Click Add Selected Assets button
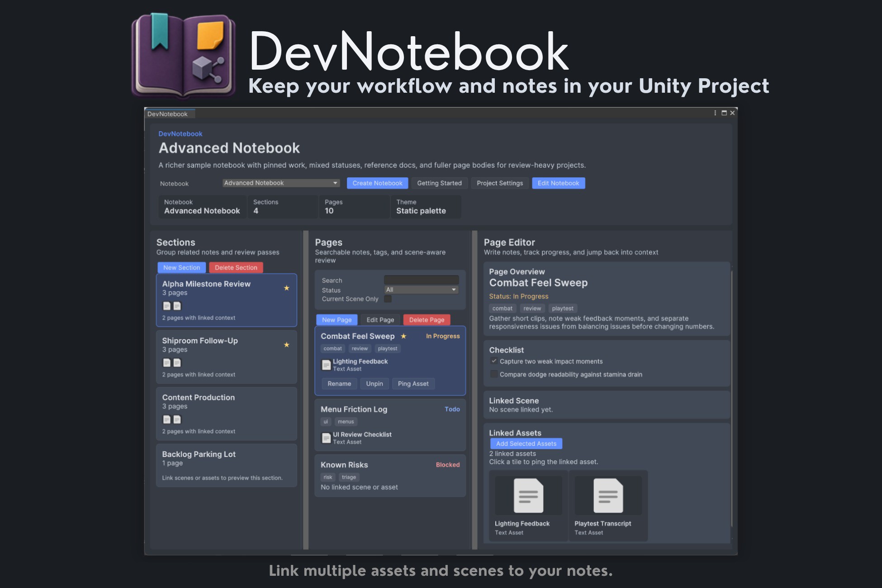This screenshot has width=882, height=588. click(526, 444)
